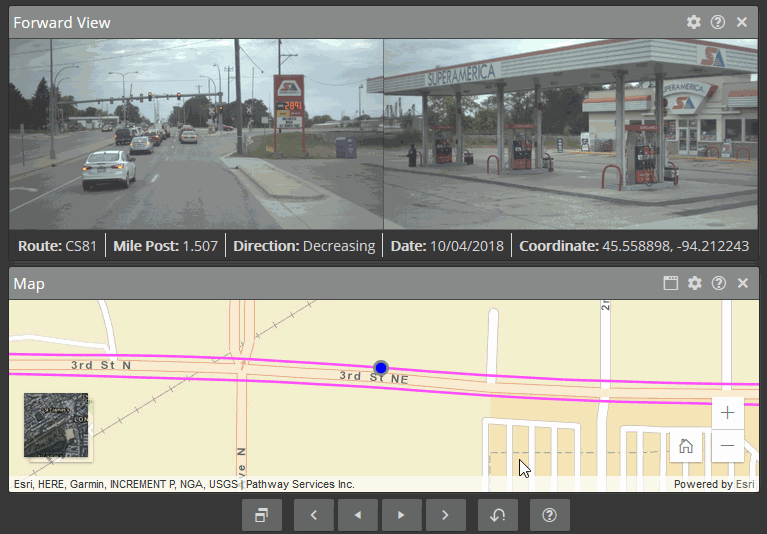Open help for the Map panel

[718, 284]
